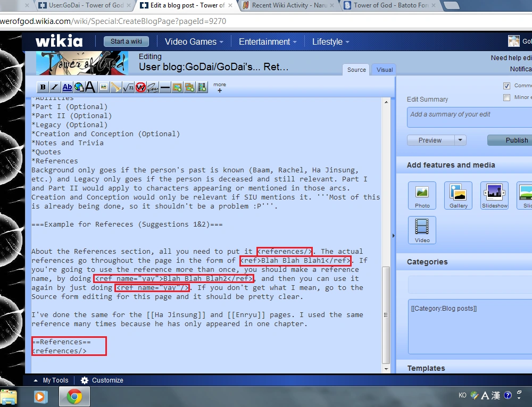Image resolution: width=532 pixels, height=407 pixels.
Task: Click the [[Category:Blog posts]] text area
Action: [x=470, y=327]
